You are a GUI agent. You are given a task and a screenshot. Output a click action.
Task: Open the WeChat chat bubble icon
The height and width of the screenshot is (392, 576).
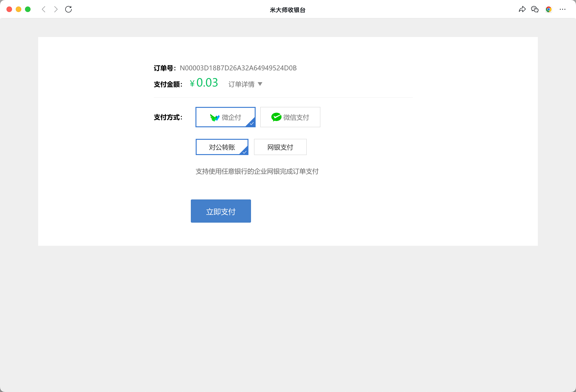point(535,9)
